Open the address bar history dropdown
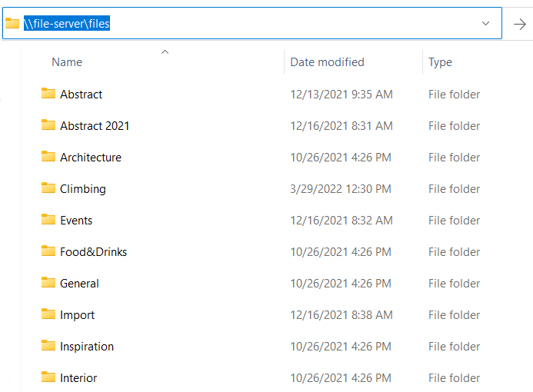The height and width of the screenshot is (392, 533). coord(485,24)
